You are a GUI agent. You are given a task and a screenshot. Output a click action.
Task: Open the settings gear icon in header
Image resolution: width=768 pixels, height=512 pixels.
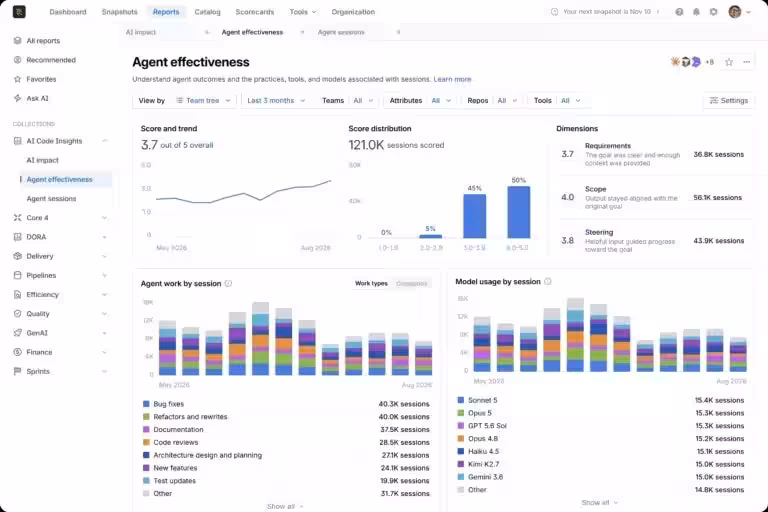point(713,12)
